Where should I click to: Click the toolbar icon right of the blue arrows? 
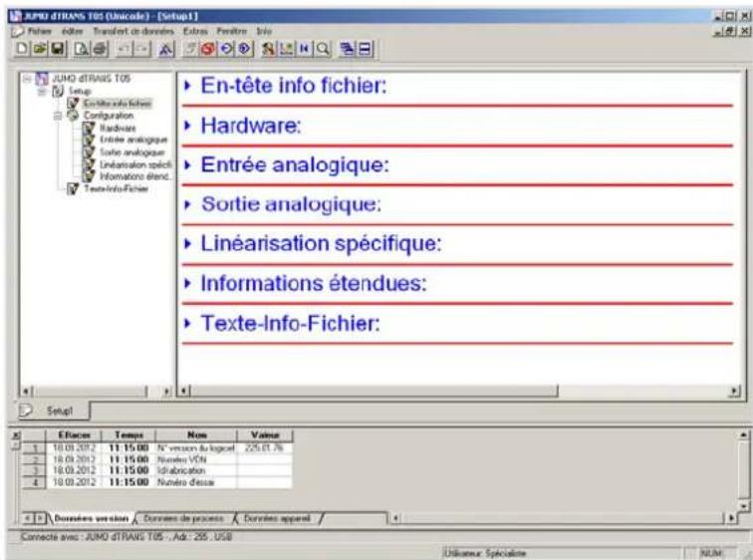click(269, 49)
